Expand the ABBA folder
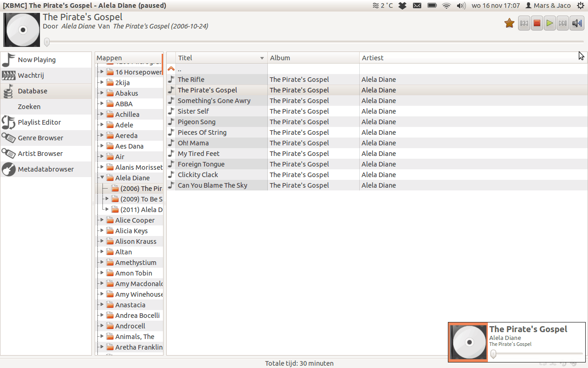The height and width of the screenshot is (368, 588). pyautogui.click(x=102, y=103)
